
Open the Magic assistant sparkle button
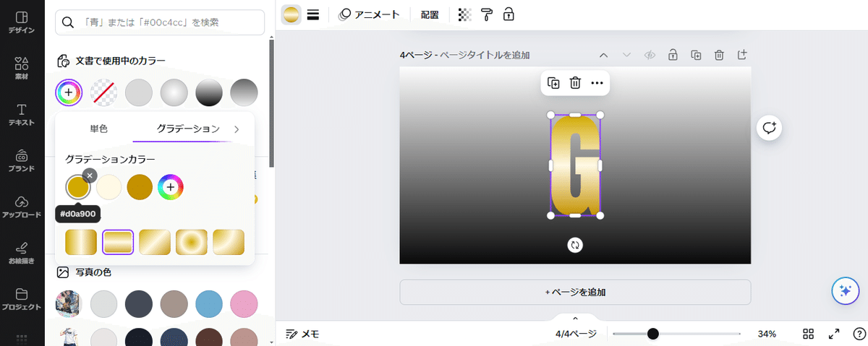pos(844,291)
